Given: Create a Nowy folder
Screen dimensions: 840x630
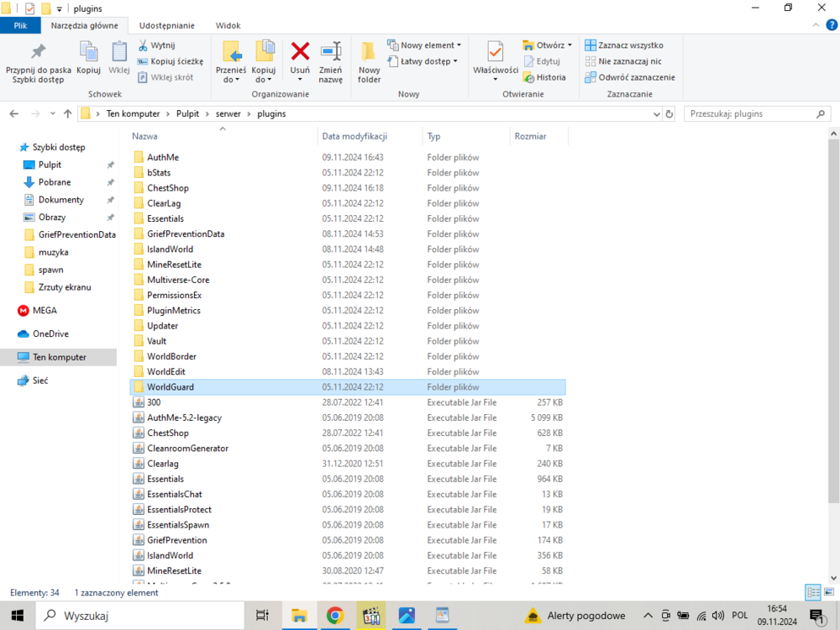Looking at the screenshot, I should [x=369, y=63].
